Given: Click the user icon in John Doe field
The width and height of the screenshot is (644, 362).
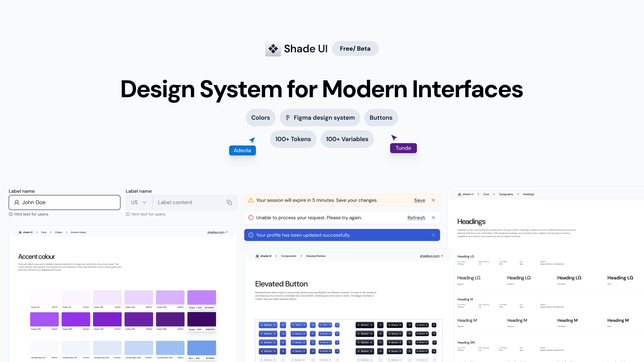Looking at the screenshot, I should [x=17, y=202].
